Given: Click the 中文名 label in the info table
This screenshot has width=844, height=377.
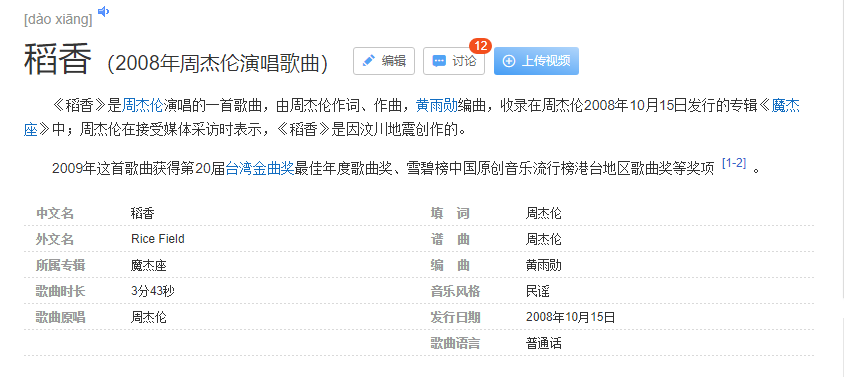Looking at the screenshot, I should click(55, 213).
